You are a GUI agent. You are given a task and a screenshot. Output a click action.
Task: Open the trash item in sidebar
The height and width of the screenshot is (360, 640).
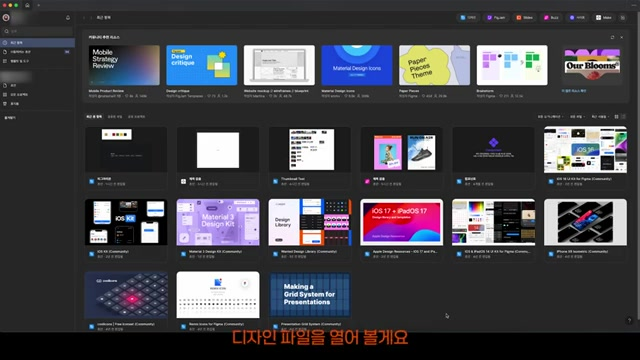38,104
